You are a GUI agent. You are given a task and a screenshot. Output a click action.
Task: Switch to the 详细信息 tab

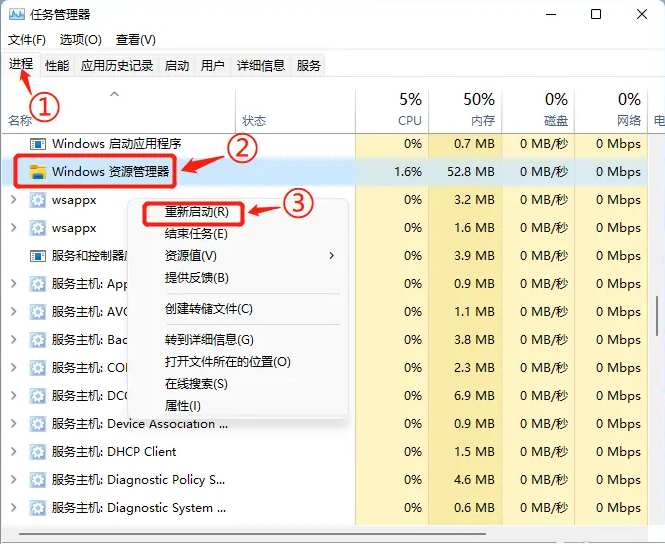(x=261, y=66)
